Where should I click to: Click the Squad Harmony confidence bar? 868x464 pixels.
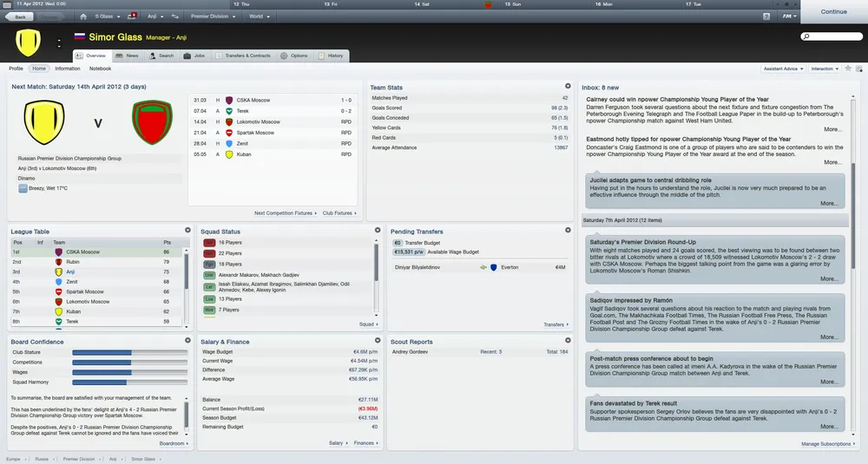point(129,382)
